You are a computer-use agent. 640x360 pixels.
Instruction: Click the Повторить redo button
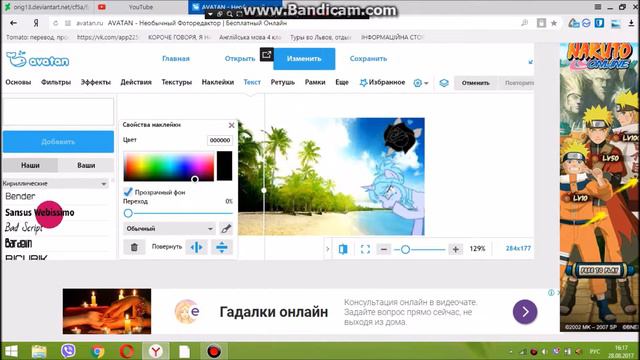pyautogui.click(x=518, y=83)
